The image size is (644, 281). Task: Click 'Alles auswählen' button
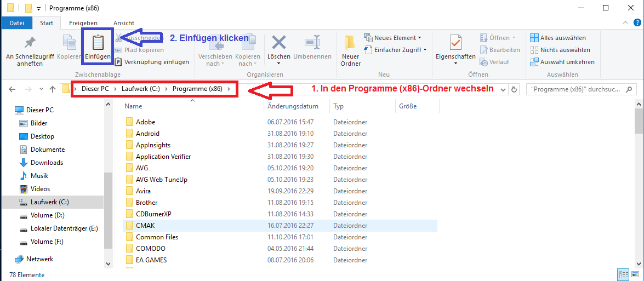click(x=562, y=38)
